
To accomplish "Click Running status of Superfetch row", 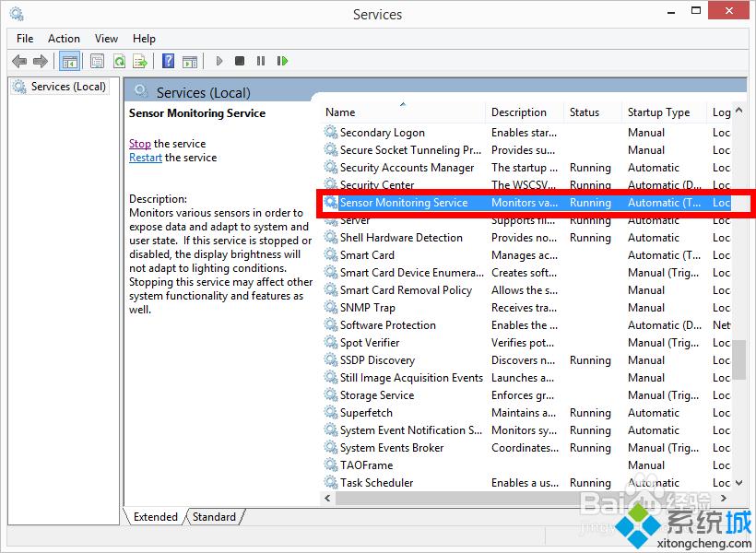I will tap(590, 413).
